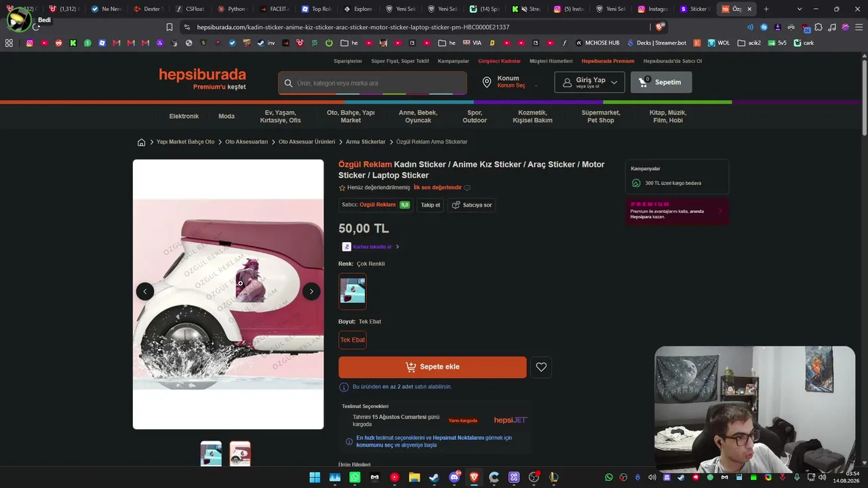Go to Yapı Market Bahçe Oto breadcrumb
Screen dimensions: 868x488
[185, 142]
